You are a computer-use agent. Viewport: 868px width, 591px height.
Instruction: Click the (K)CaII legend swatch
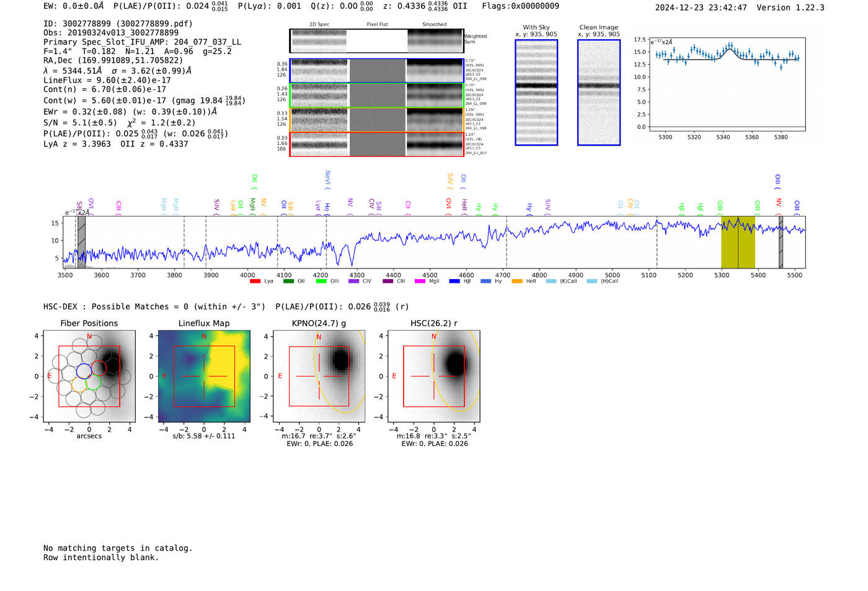point(551,282)
